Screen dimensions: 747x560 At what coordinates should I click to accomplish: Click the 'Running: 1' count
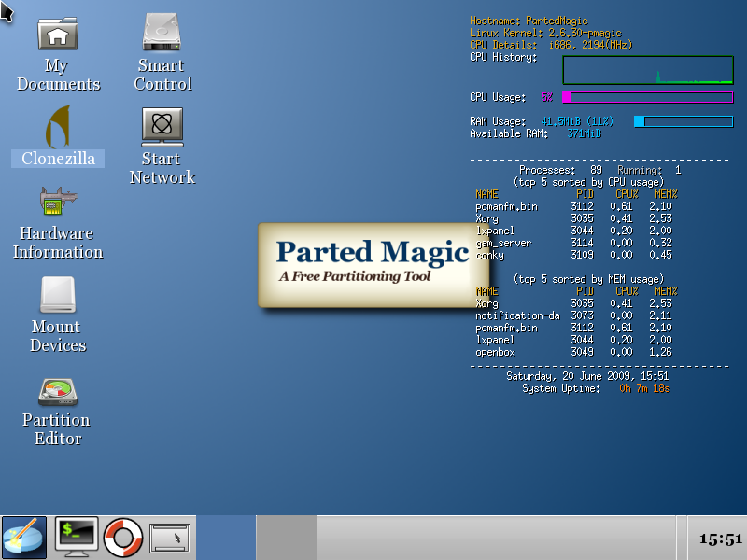point(649,170)
